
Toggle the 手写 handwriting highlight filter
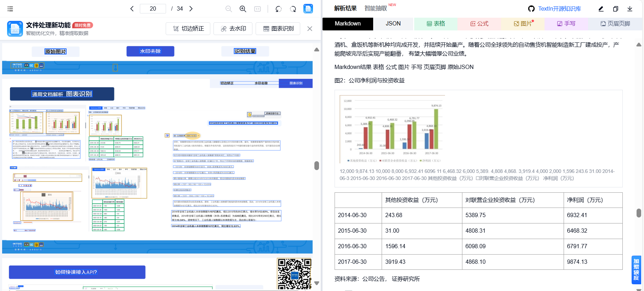pyautogui.click(x=566, y=24)
